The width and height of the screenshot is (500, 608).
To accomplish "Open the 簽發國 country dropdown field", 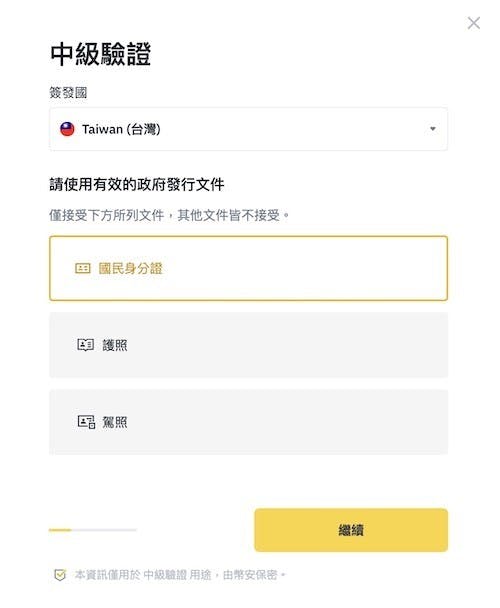I will (x=248, y=129).
